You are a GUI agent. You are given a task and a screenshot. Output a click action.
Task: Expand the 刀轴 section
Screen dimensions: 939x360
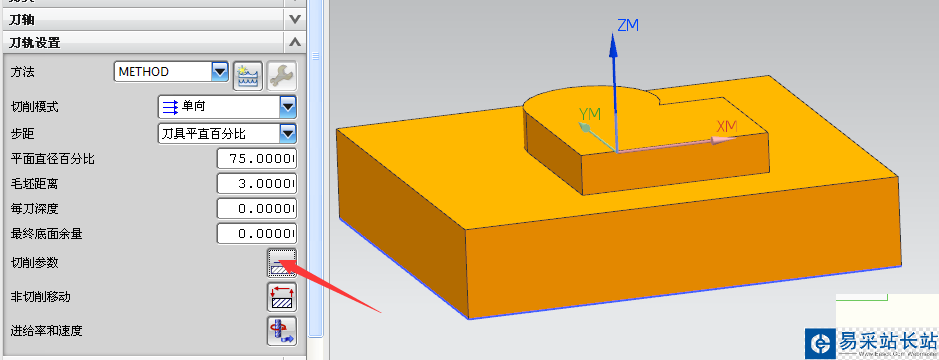coord(294,20)
